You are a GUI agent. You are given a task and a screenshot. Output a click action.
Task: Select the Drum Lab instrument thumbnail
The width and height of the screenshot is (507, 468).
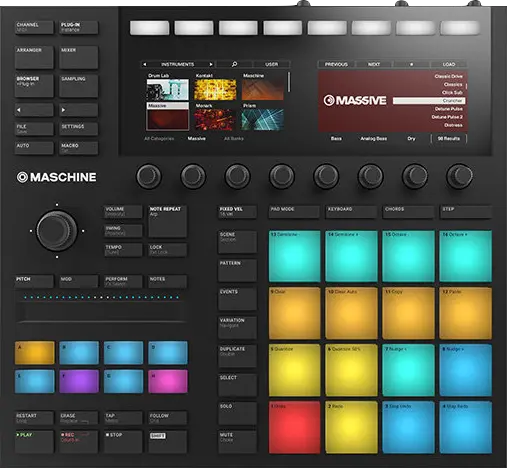[168, 87]
